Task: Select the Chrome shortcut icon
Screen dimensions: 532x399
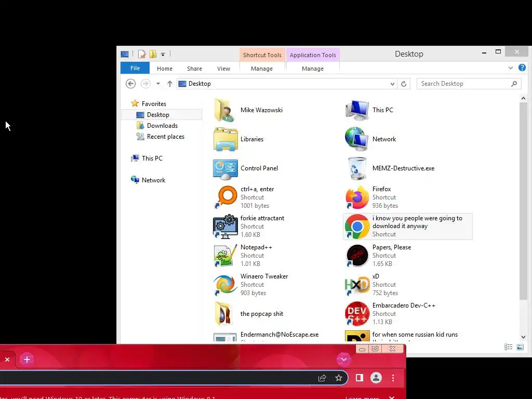Action: (x=357, y=227)
